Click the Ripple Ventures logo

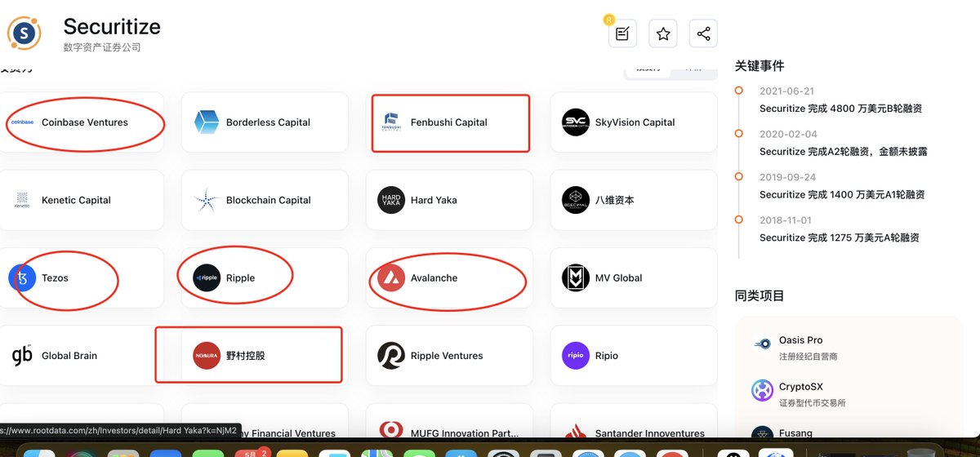pyautogui.click(x=391, y=356)
